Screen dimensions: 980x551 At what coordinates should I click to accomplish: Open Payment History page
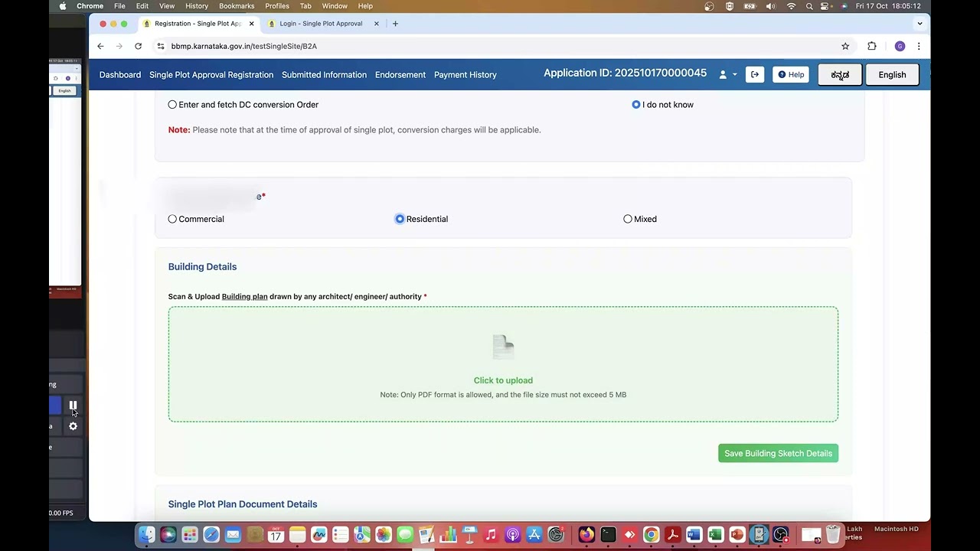465,75
